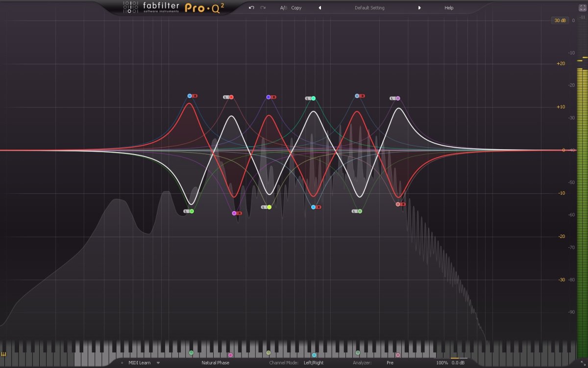The width and height of the screenshot is (588, 368).
Task: Click L badge beside yellow-green lower node
Action: click(264, 207)
